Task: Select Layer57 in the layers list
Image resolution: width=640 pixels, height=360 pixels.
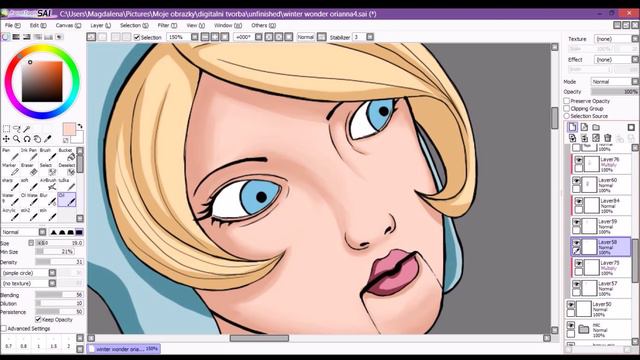Action: click(601, 288)
